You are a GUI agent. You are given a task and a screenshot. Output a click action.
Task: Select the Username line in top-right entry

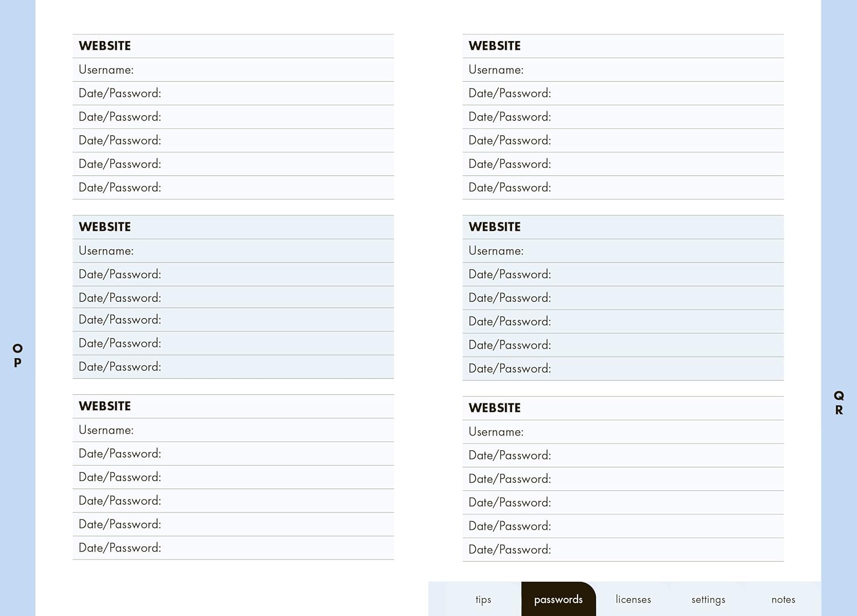[623, 70]
